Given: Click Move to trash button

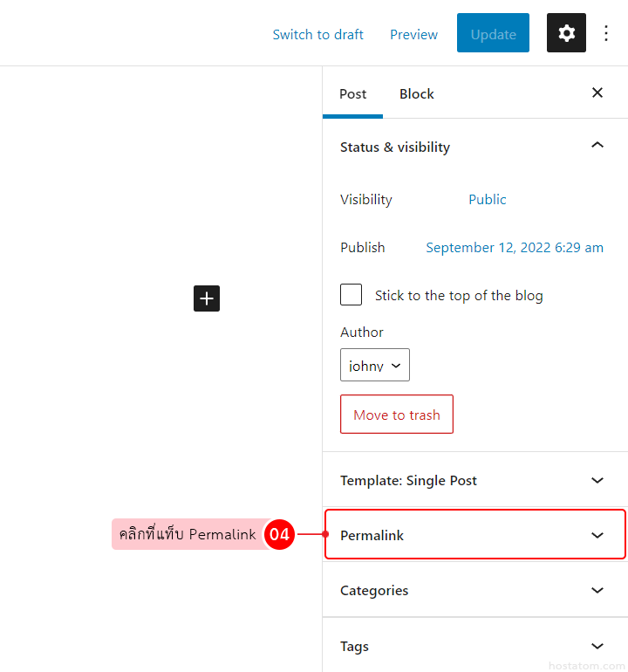Looking at the screenshot, I should (397, 415).
